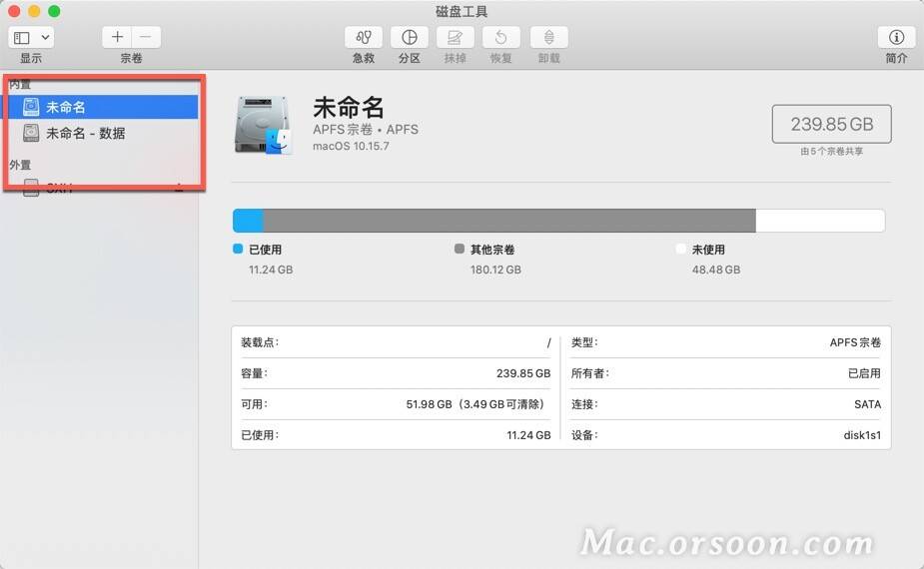Run First Aid (急救) tool
This screenshot has width=924, height=569.
(364, 37)
